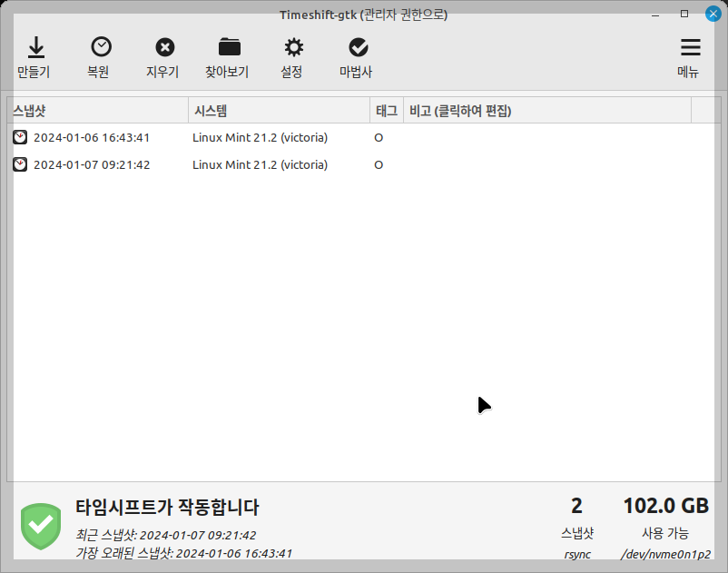Screen dimensions: 728x573
Task: Click the clock icon of snapshot 2024-01-07
Action: point(20,164)
